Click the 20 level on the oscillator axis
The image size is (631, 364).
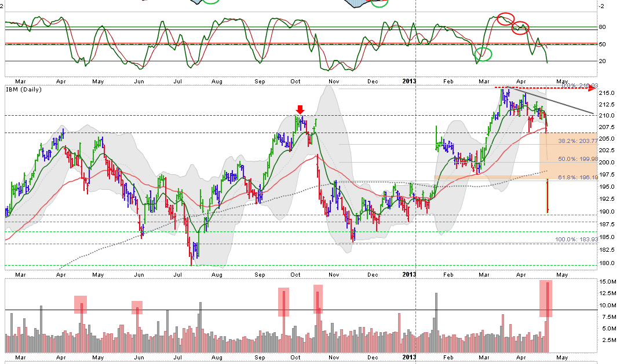603,61
